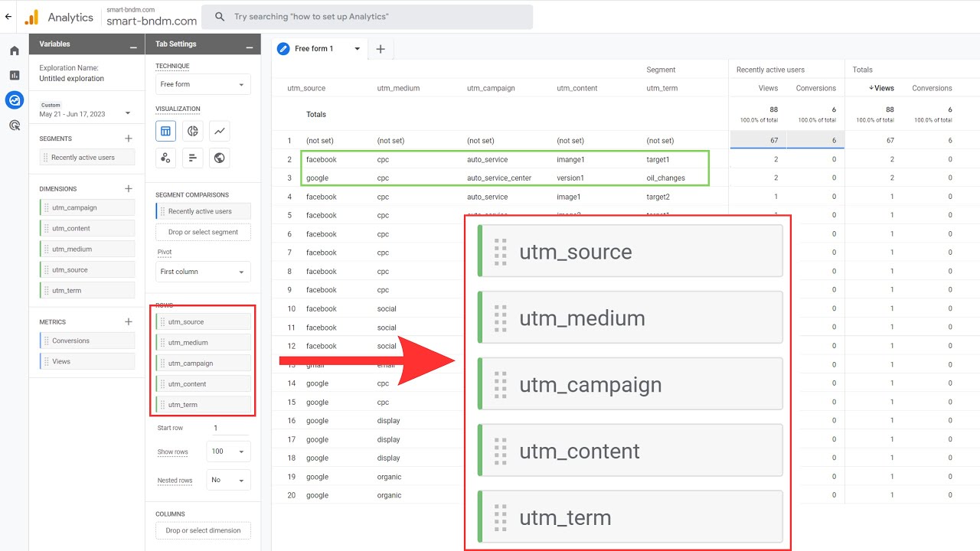980x551 pixels.
Task: Add a new dimension with plus icon
Action: pos(129,188)
